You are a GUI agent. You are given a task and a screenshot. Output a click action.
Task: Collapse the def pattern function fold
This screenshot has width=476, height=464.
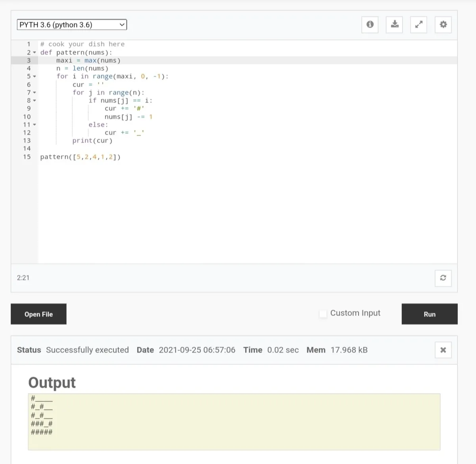(x=35, y=53)
